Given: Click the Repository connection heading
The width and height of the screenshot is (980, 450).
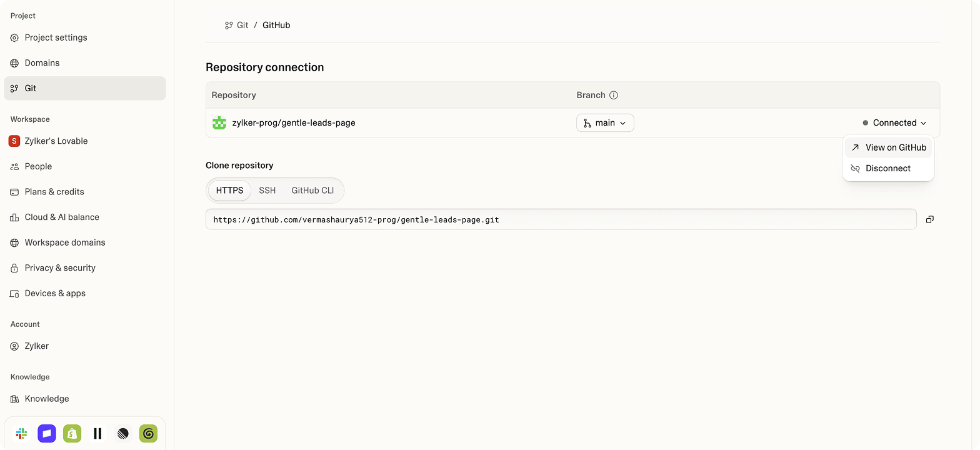Looking at the screenshot, I should click(265, 67).
